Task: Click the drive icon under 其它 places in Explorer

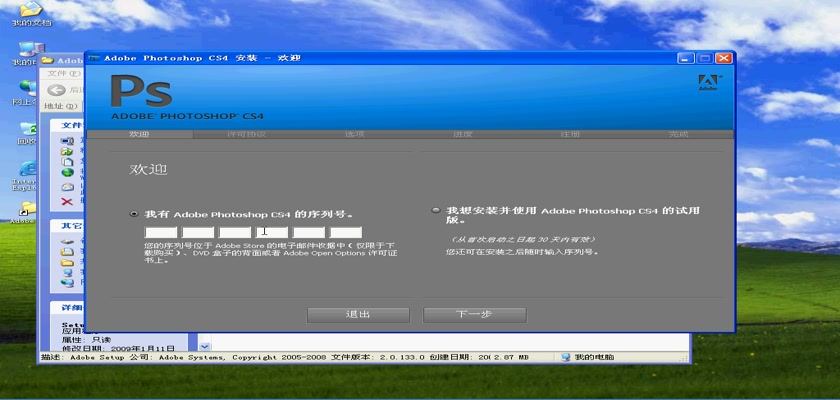Action: coord(67,241)
